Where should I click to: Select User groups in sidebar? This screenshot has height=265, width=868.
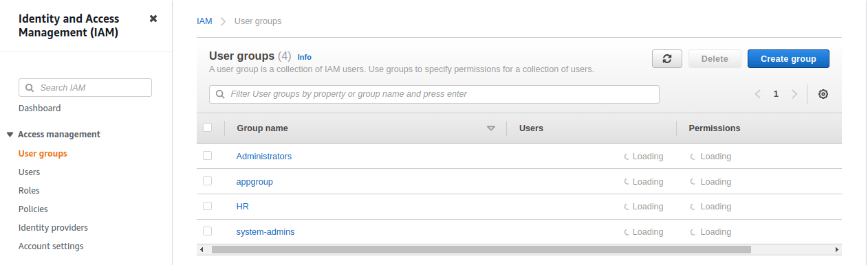[43, 154]
